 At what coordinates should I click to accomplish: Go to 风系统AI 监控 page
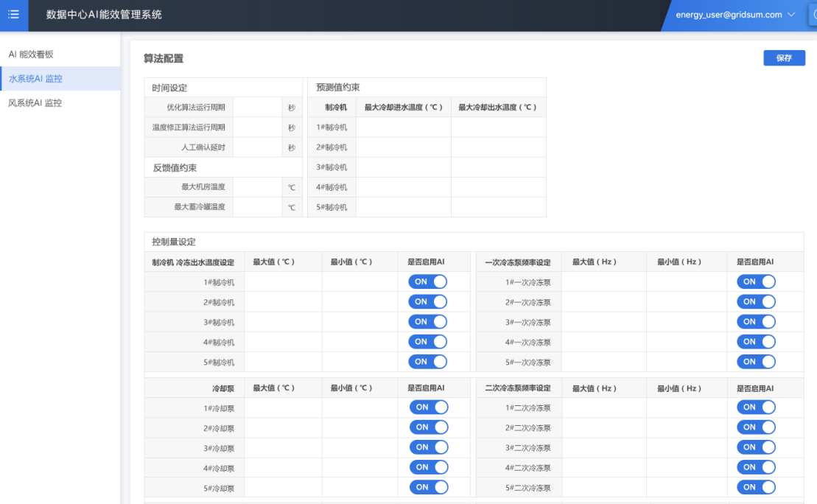pyautogui.click(x=35, y=103)
